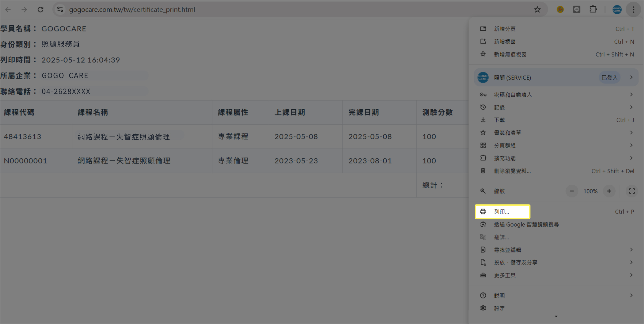Click the browser back arrow
This screenshot has height=324, width=644.
click(8, 10)
